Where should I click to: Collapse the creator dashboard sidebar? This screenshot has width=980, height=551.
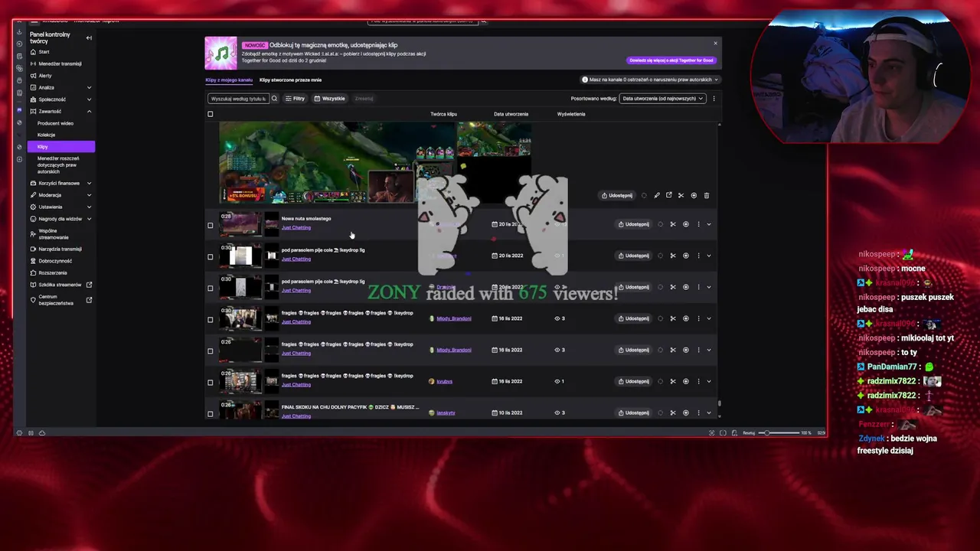[x=89, y=37]
